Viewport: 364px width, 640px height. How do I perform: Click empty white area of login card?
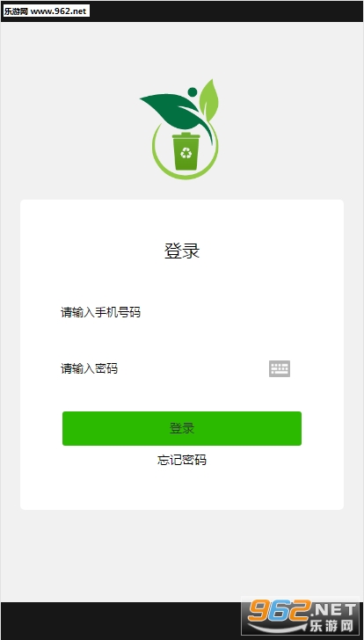(x=182, y=490)
